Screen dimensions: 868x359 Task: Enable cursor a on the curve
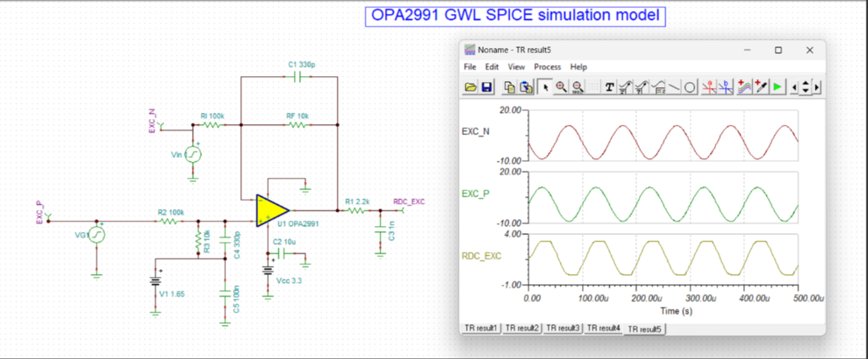pos(709,87)
